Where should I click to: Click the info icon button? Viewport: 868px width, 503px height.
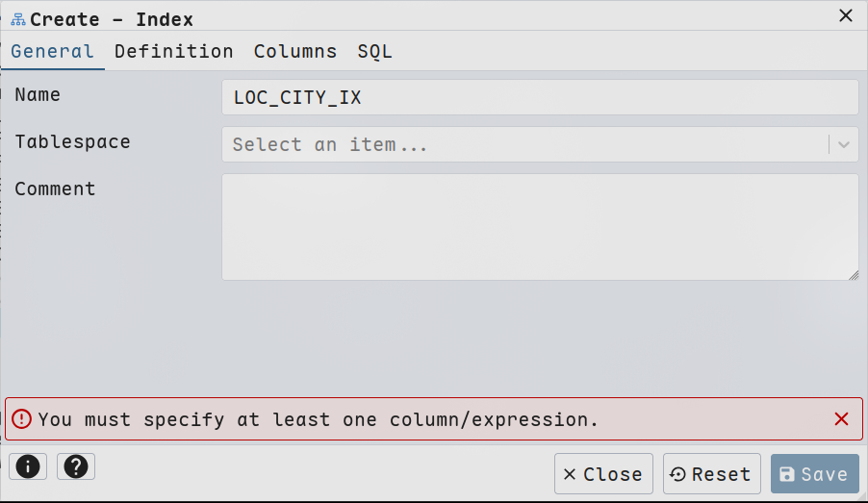pyautogui.click(x=28, y=466)
